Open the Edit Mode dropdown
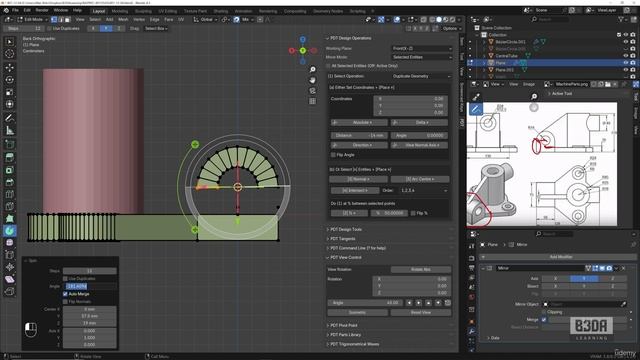This screenshot has height=360, width=640. pyautogui.click(x=32, y=20)
